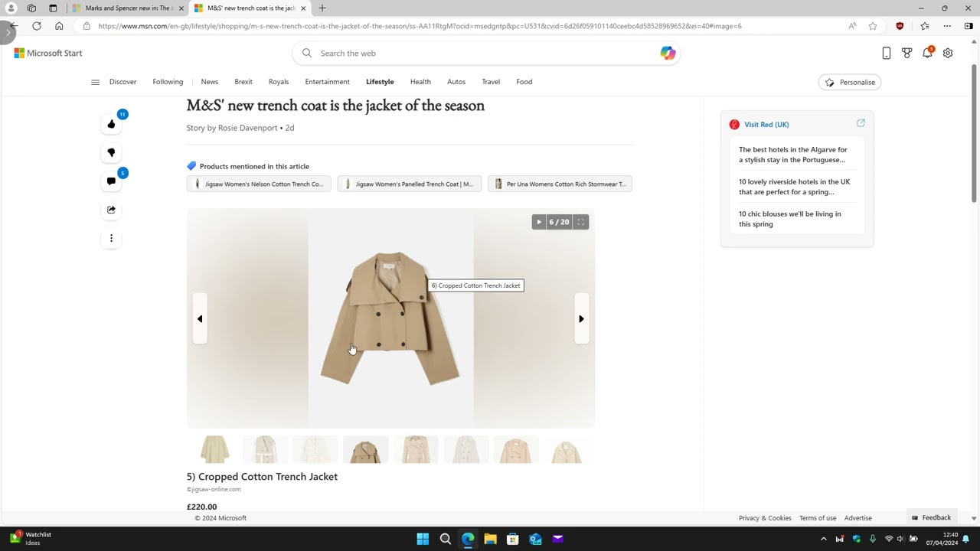Screen dimensions: 980x551
Task: Click the Personalise button
Action: (x=850, y=82)
